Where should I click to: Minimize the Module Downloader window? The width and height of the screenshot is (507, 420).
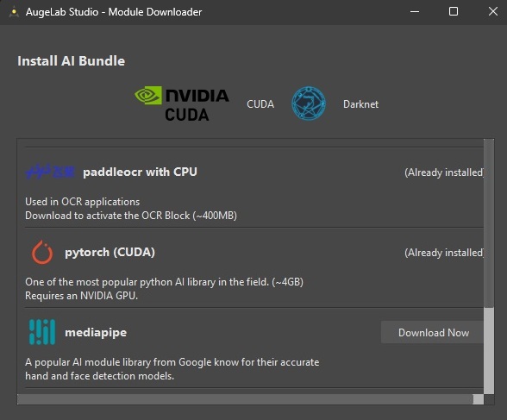tap(415, 11)
